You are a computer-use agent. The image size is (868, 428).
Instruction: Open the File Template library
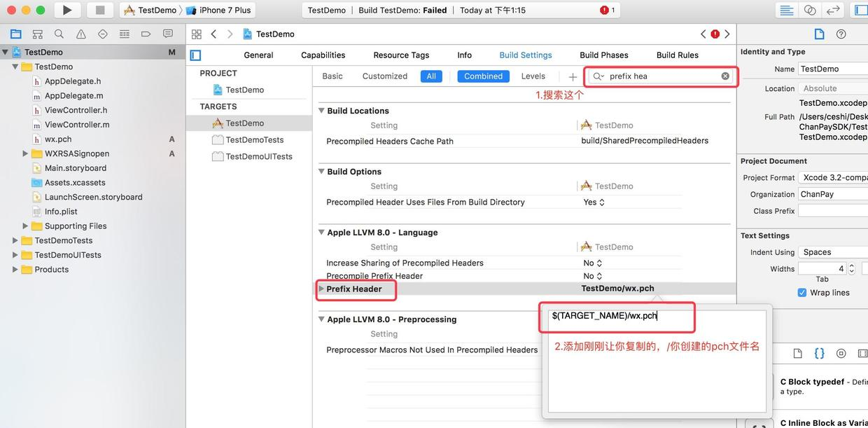[x=797, y=354]
